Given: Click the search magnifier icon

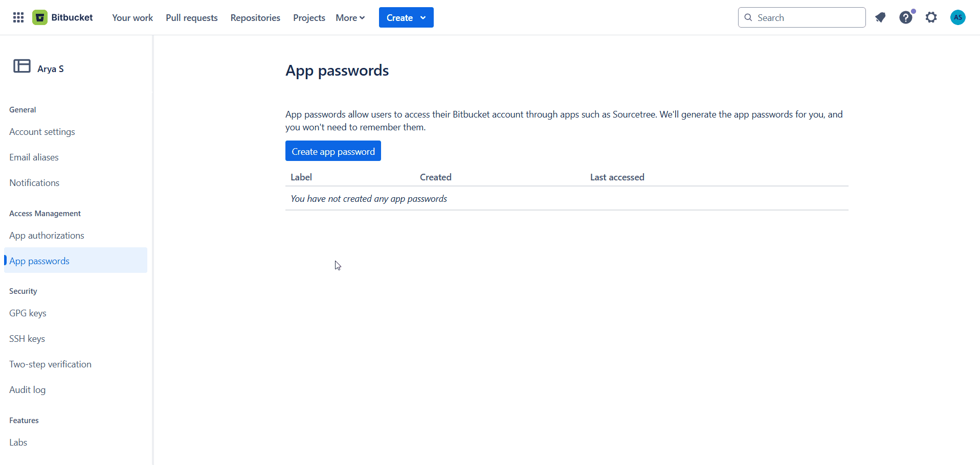Looking at the screenshot, I should click(x=749, y=17).
